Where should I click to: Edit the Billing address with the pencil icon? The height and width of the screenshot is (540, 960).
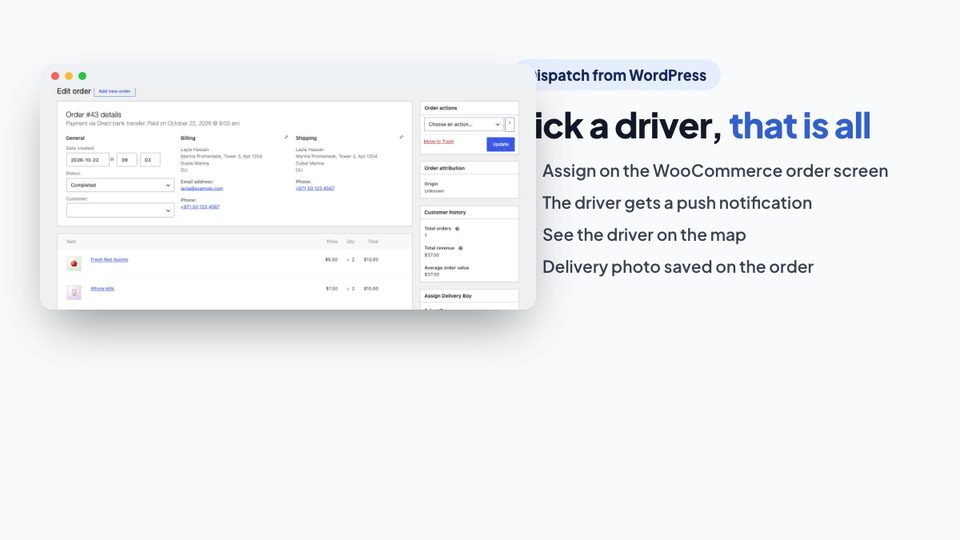point(286,137)
